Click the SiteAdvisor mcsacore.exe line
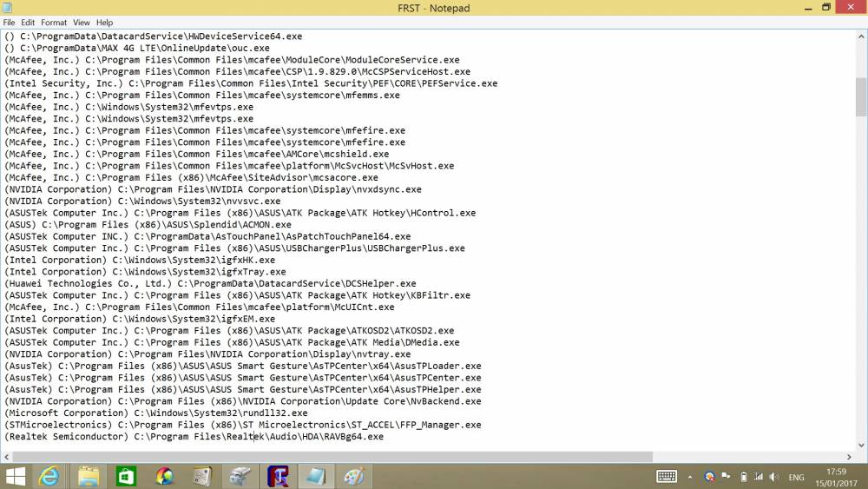The image size is (868, 489). (191, 178)
